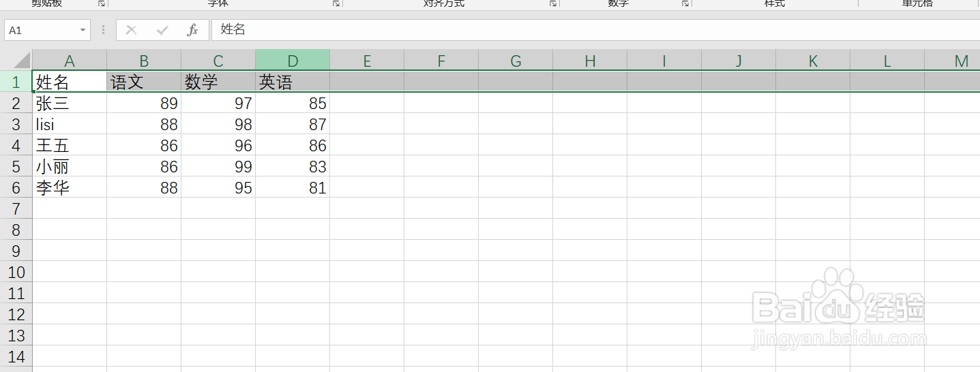
Task: Select column A header
Action: click(70, 61)
